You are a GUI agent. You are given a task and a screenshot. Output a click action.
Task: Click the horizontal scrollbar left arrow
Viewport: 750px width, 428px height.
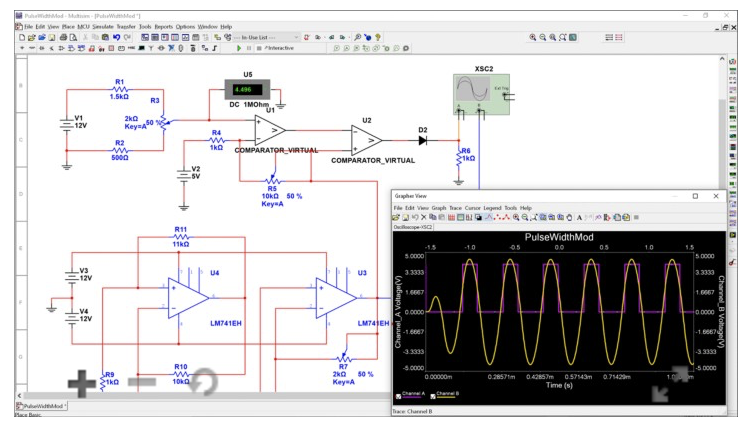tap(20, 395)
